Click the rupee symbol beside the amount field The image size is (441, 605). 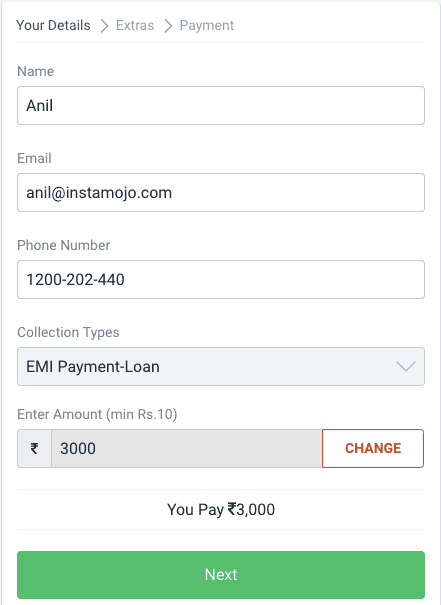tap(34, 448)
